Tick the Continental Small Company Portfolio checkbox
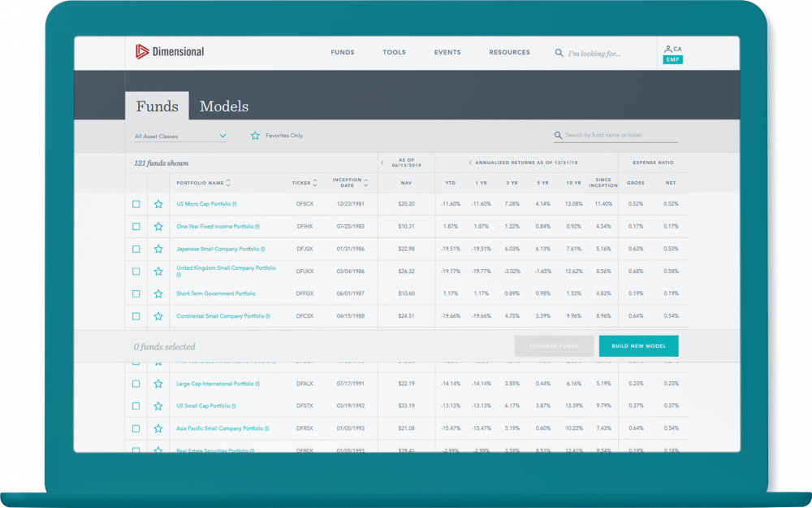The image size is (812, 508). (x=136, y=316)
